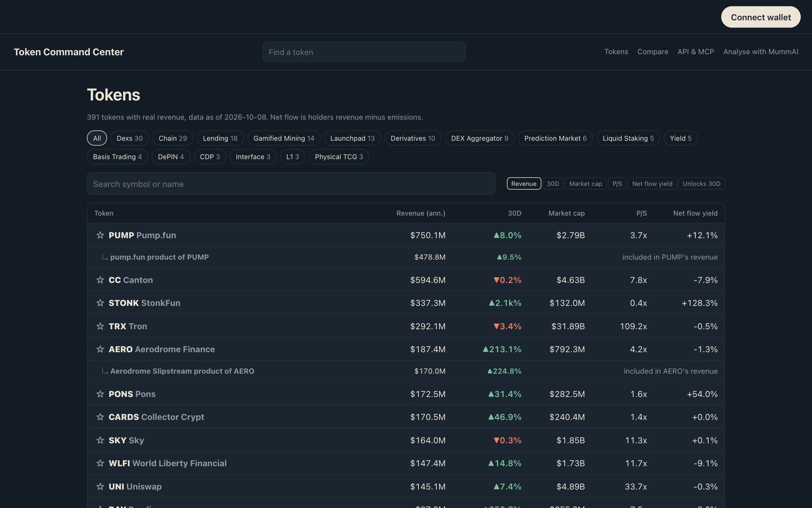Go to Token Command Center home
812x508 pixels.
click(69, 52)
